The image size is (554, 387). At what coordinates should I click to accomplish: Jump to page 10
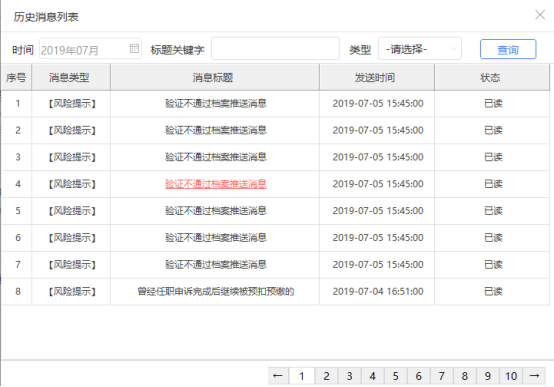click(511, 376)
